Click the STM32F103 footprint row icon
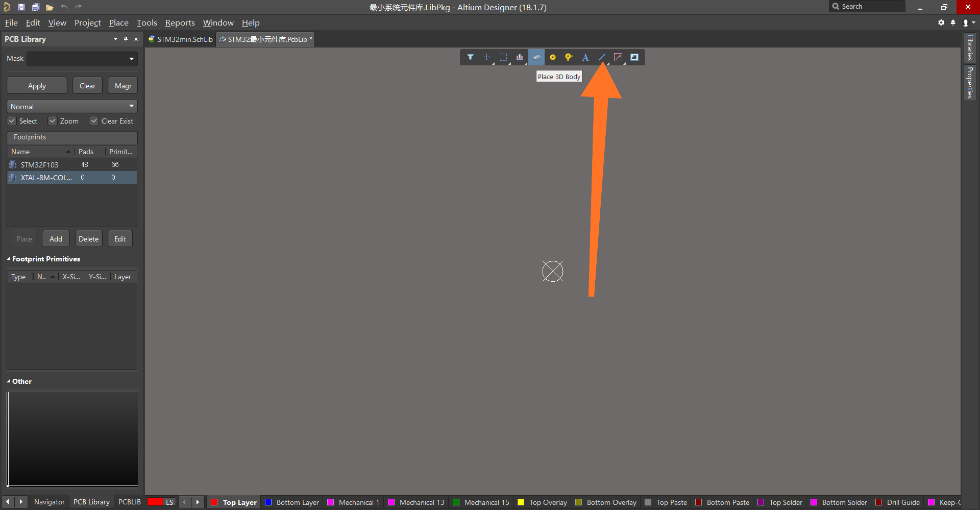 pyautogui.click(x=13, y=164)
